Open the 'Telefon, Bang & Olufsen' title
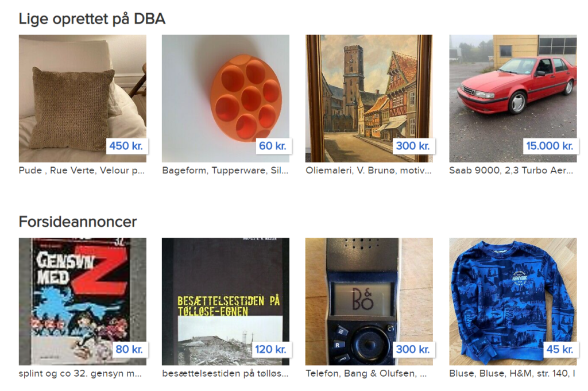 pyautogui.click(x=366, y=374)
